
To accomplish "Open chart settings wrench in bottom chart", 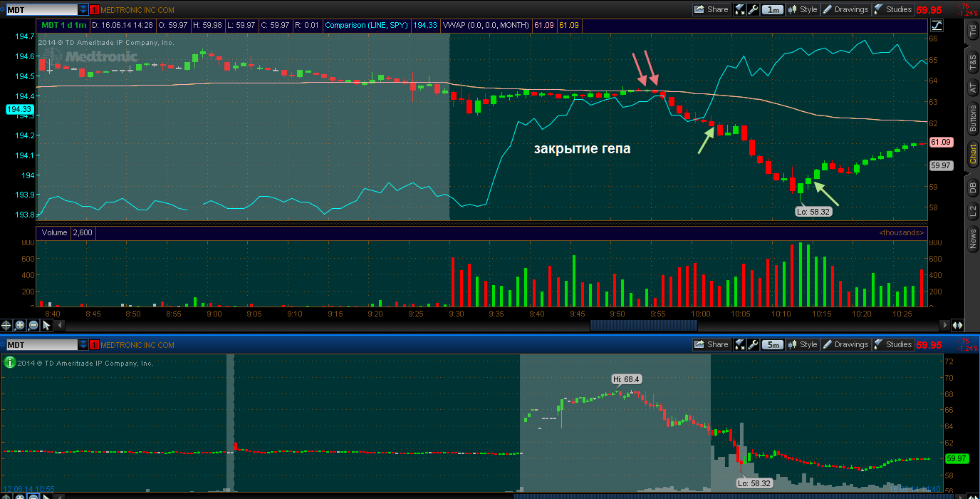I will [x=753, y=344].
